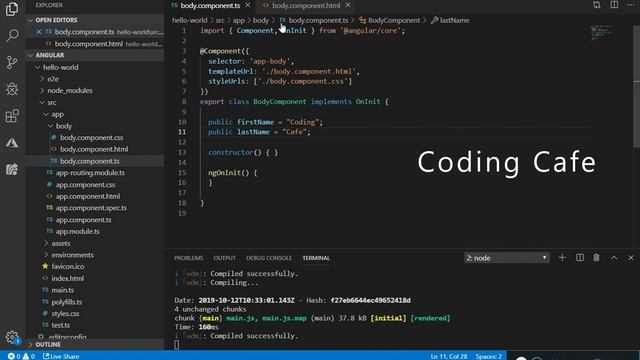Click the Ln 11, Col 28 status entry
Viewport: 640px width, 360px height.
449,356
